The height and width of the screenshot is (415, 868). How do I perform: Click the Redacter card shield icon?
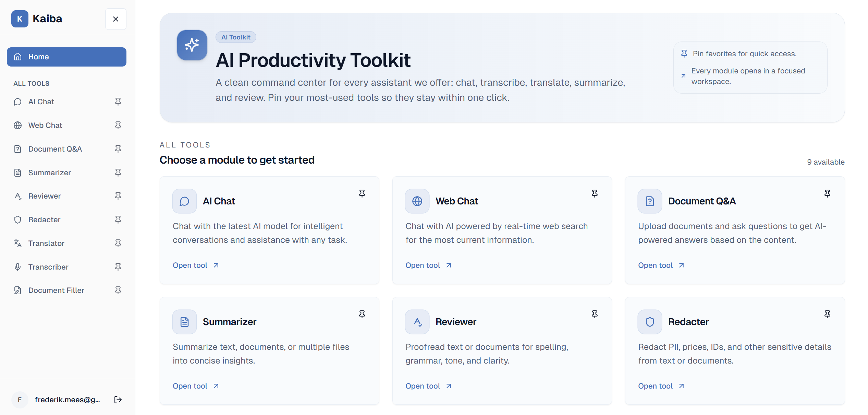coord(650,322)
